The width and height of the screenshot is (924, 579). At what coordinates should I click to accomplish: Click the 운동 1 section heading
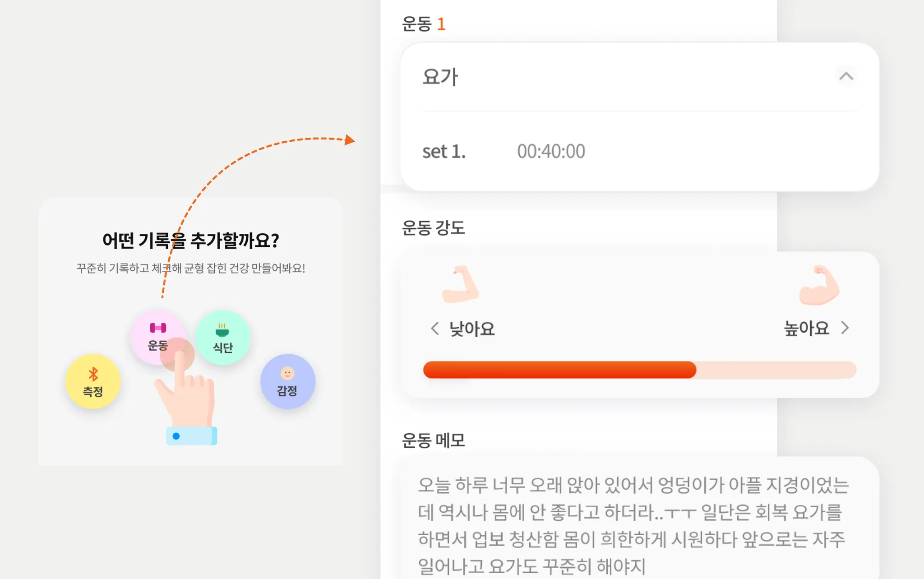tap(424, 24)
